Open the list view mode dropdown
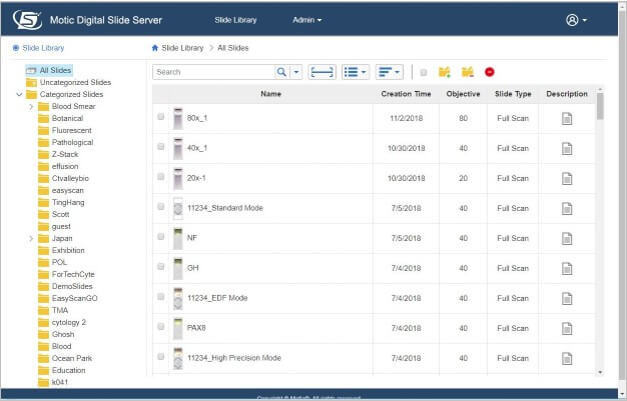Viewport: 627px width, 401px height. pyautogui.click(x=355, y=72)
